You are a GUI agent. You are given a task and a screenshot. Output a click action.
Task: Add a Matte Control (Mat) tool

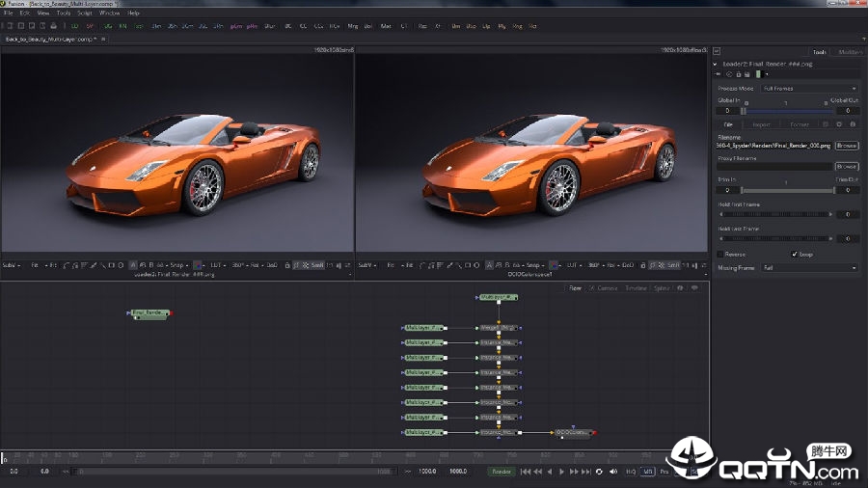pos(386,26)
